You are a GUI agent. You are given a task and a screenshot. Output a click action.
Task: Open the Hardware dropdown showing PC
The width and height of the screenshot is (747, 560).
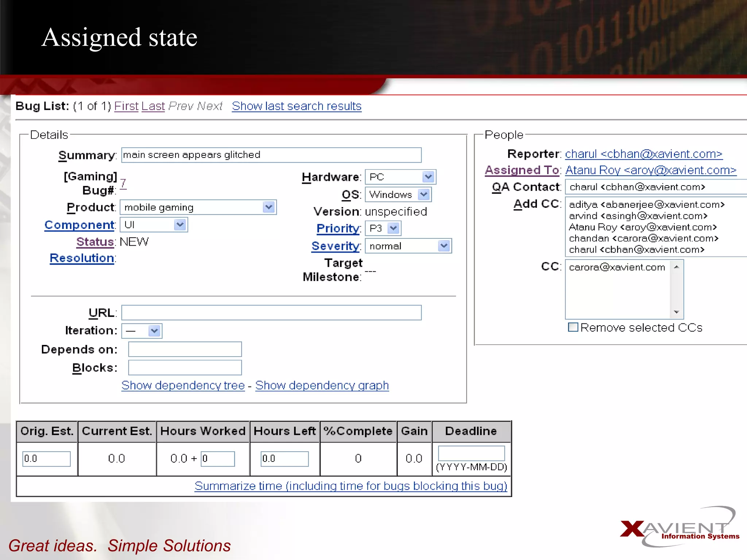coord(400,177)
